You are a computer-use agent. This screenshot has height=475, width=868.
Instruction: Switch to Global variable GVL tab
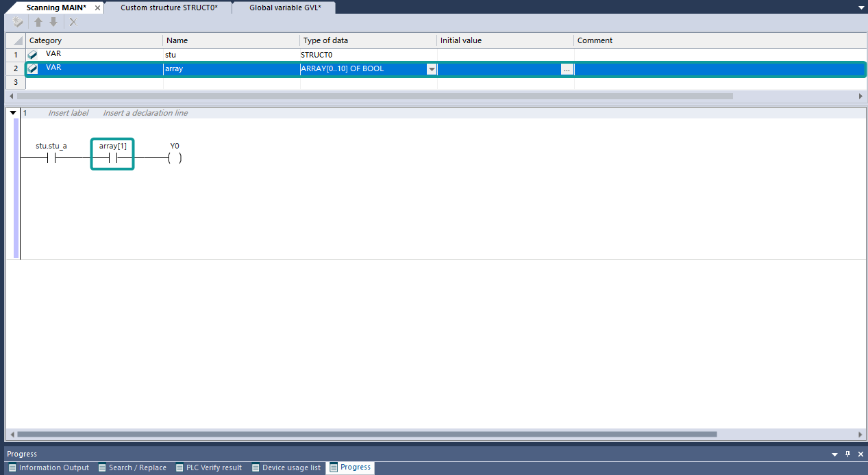(285, 8)
